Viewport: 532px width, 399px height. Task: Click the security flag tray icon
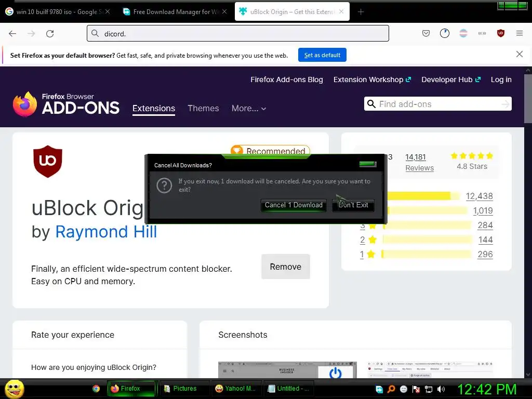coord(416,389)
